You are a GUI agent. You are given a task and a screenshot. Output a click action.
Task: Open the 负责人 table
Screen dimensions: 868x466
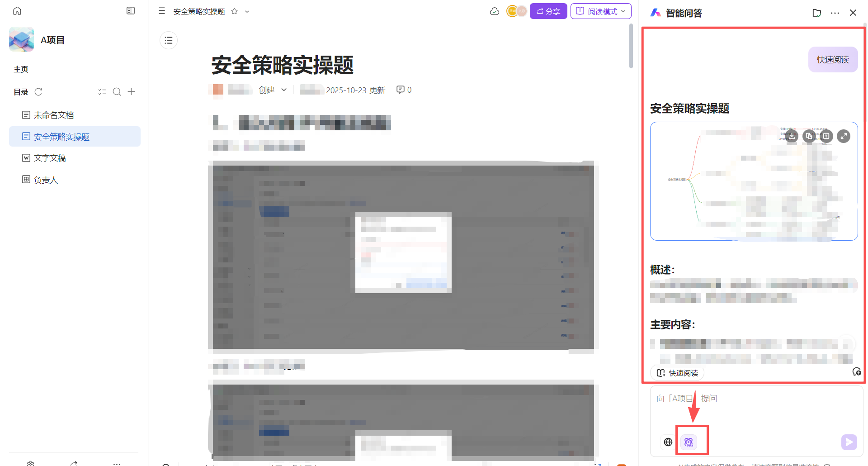75,180
